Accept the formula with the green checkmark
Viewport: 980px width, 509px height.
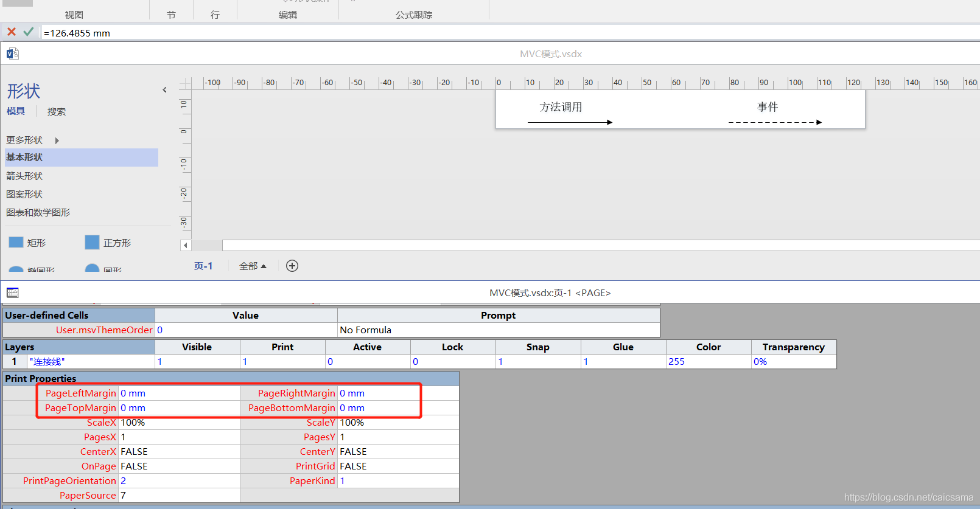(28, 32)
